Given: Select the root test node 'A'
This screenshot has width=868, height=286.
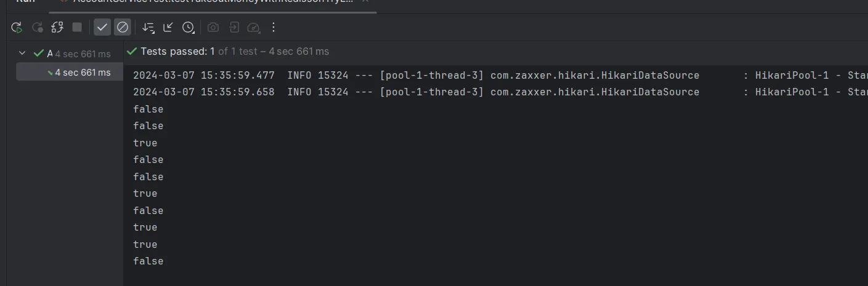Looking at the screenshot, I should [x=49, y=54].
